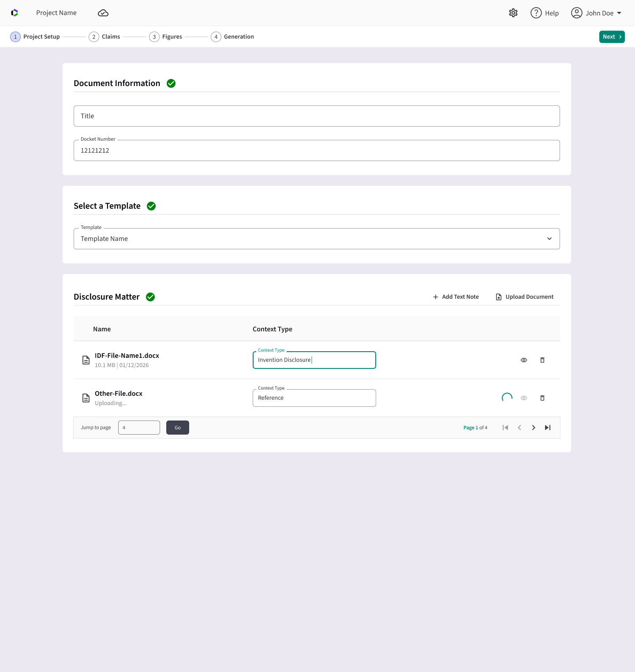Screen dimensions: 635x672
Task: Go to previous page arrow
Action: tap(519, 428)
